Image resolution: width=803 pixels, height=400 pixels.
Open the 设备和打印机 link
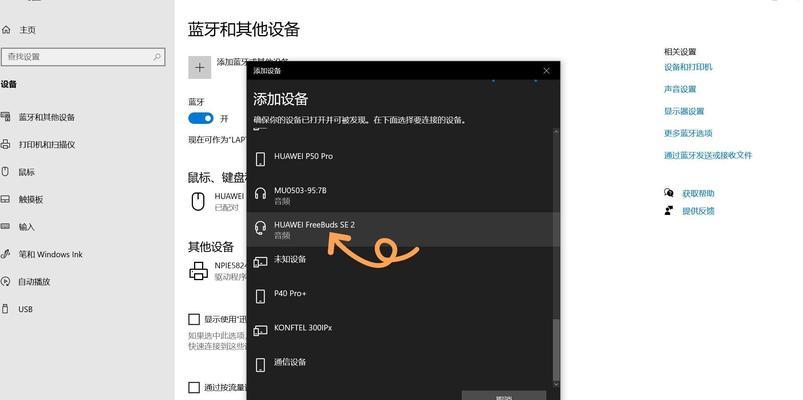click(688, 67)
